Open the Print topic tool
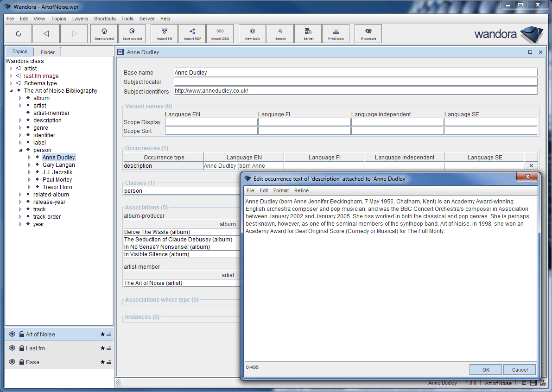Viewport: 552px width, 392px height. (x=336, y=33)
